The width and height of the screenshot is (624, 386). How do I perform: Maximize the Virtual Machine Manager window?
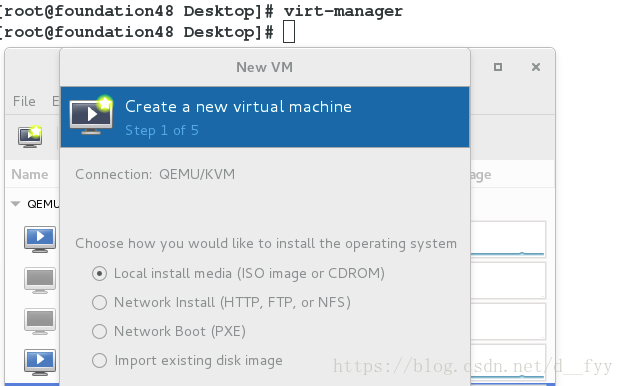coord(497,67)
